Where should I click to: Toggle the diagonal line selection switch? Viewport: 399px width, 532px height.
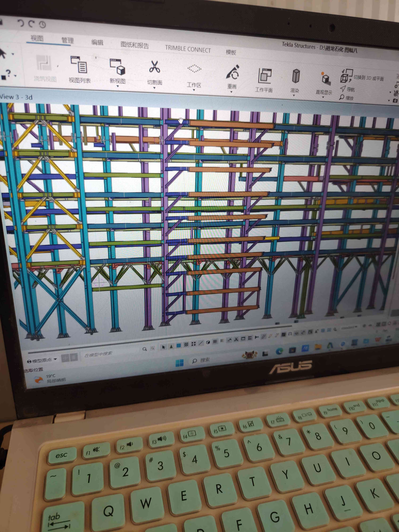201,343
